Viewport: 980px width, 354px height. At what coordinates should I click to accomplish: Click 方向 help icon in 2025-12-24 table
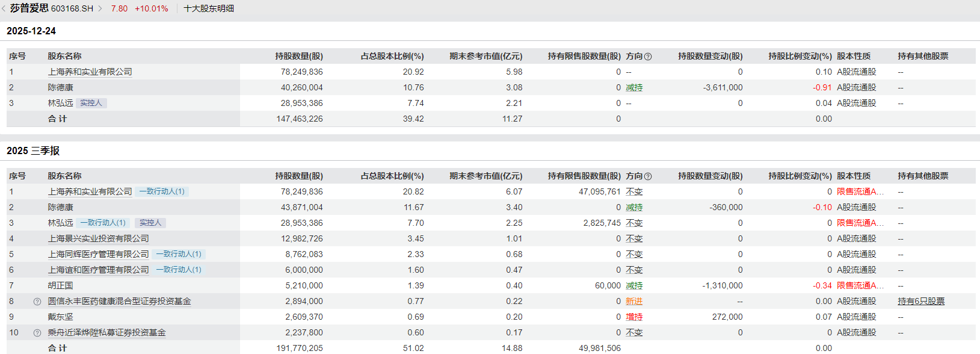(x=648, y=57)
